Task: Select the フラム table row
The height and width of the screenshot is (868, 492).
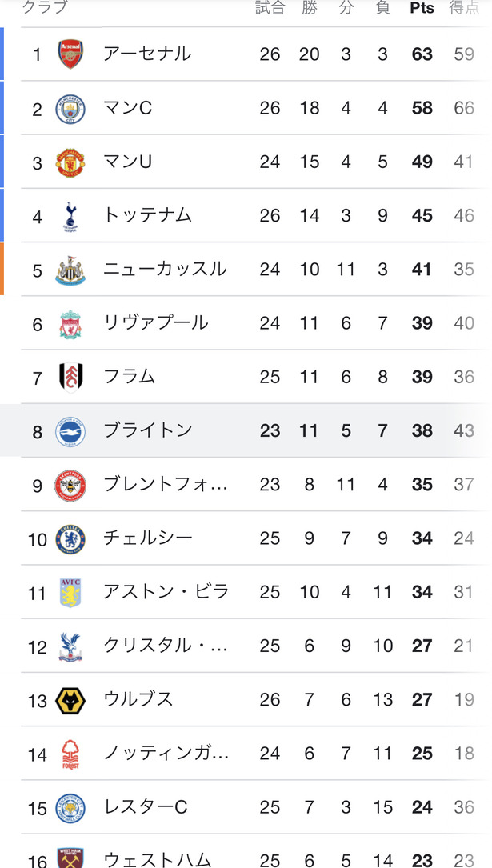Action: click(240, 376)
